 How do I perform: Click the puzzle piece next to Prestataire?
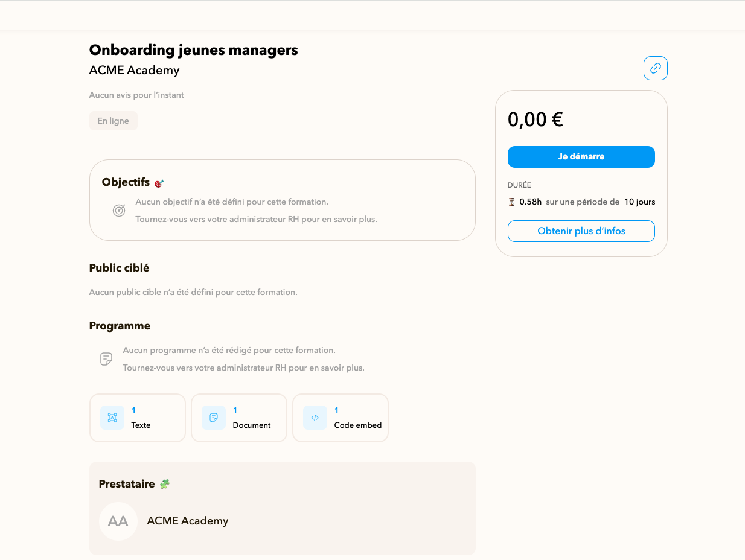[165, 484]
